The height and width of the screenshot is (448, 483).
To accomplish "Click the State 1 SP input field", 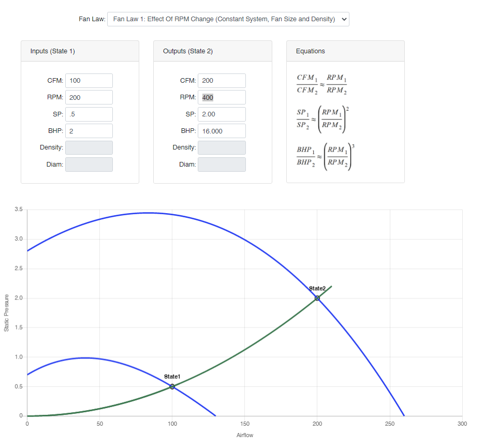I will click(x=89, y=114).
